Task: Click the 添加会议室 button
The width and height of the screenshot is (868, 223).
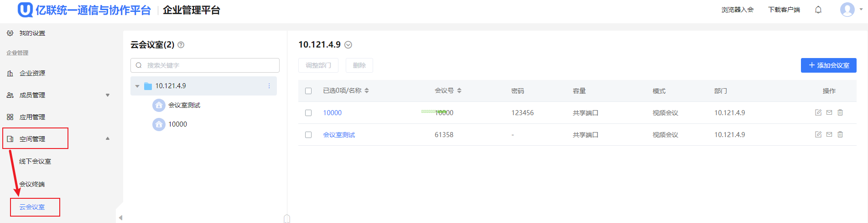Action: (x=828, y=65)
